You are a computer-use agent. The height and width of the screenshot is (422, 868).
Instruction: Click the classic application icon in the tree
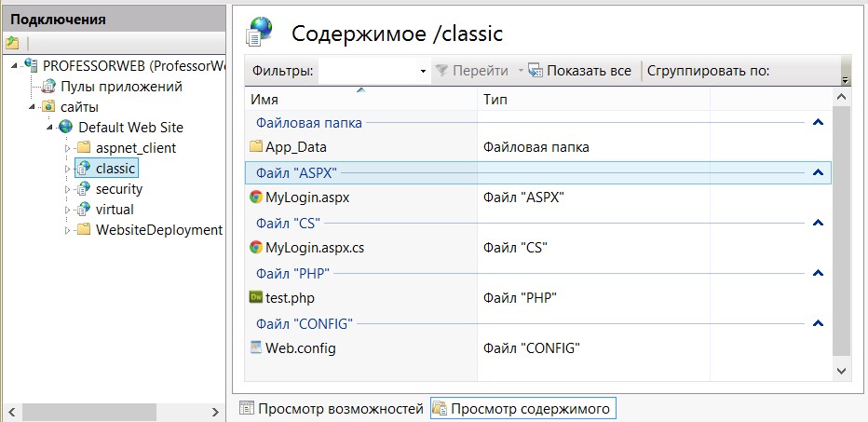83,168
